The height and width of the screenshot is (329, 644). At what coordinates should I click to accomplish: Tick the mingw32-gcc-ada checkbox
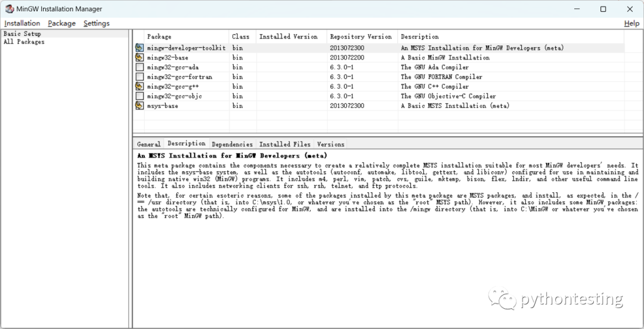coord(140,67)
